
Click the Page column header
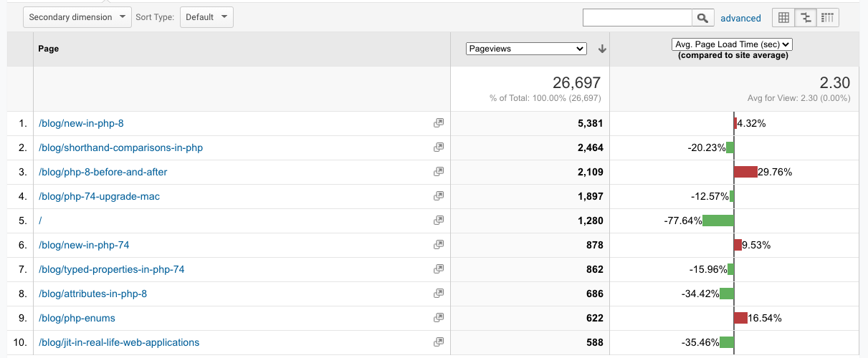[x=49, y=49]
